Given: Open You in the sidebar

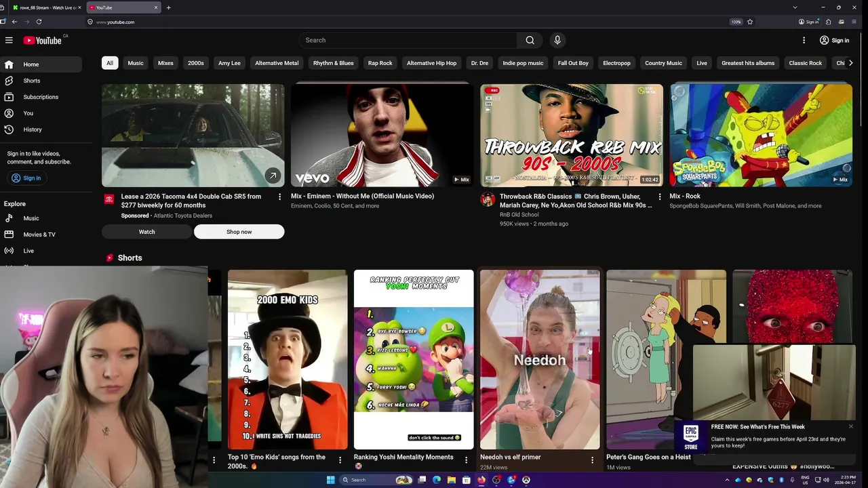Looking at the screenshot, I should [41, 113].
